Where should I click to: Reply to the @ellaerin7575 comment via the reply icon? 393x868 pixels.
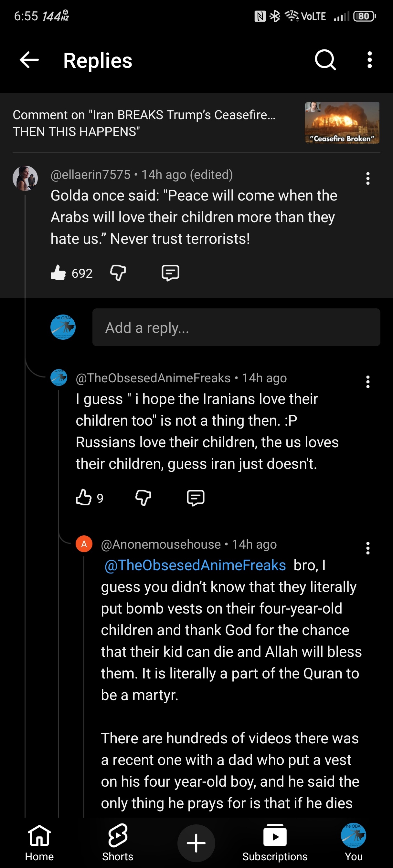click(170, 273)
